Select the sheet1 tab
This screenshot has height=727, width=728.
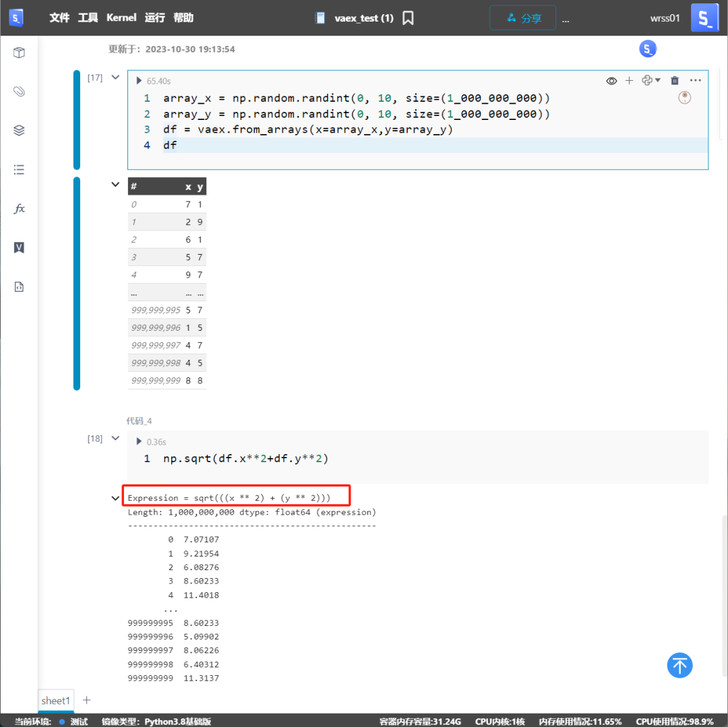coord(56,701)
